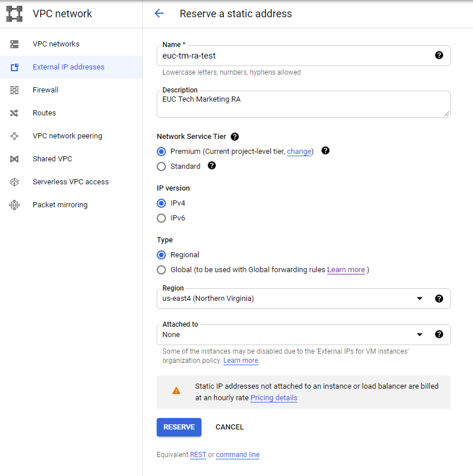Open help for the Name field
The image size is (473, 476).
click(x=439, y=56)
